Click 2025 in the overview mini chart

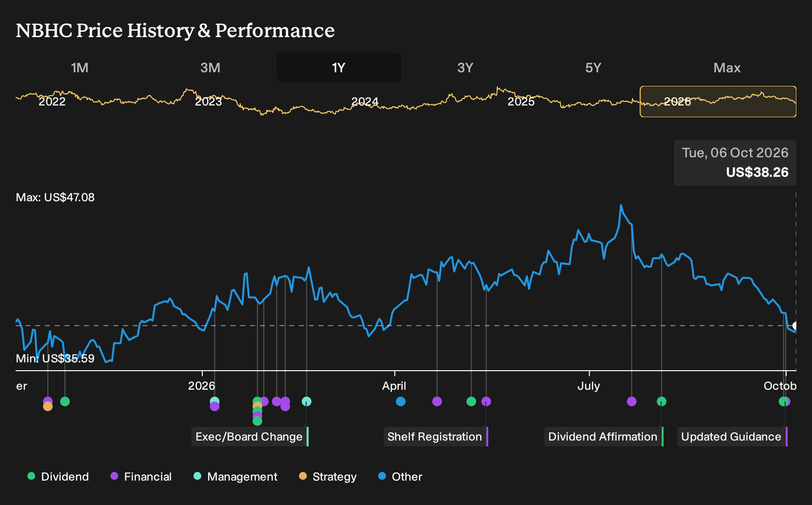(x=521, y=102)
